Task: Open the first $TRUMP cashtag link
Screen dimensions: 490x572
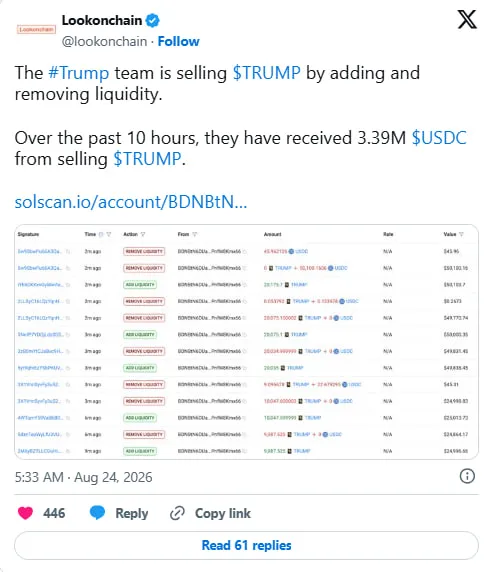Action: (x=267, y=73)
